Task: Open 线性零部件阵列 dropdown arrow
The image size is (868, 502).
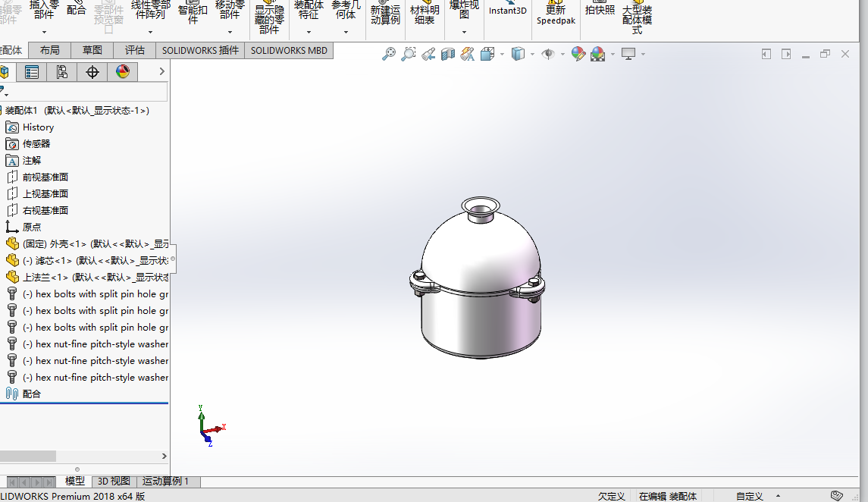Action: pyautogui.click(x=150, y=32)
